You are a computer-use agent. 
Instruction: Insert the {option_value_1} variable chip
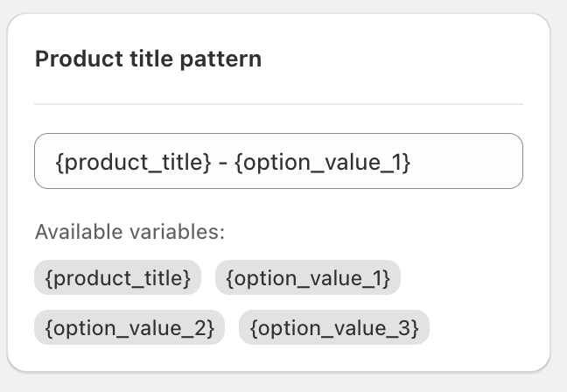click(307, 278)
